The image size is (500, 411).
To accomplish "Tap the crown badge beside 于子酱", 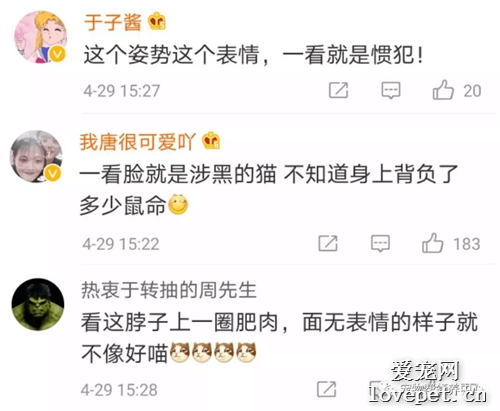I will pyautogui.click(x=157, y=22).
